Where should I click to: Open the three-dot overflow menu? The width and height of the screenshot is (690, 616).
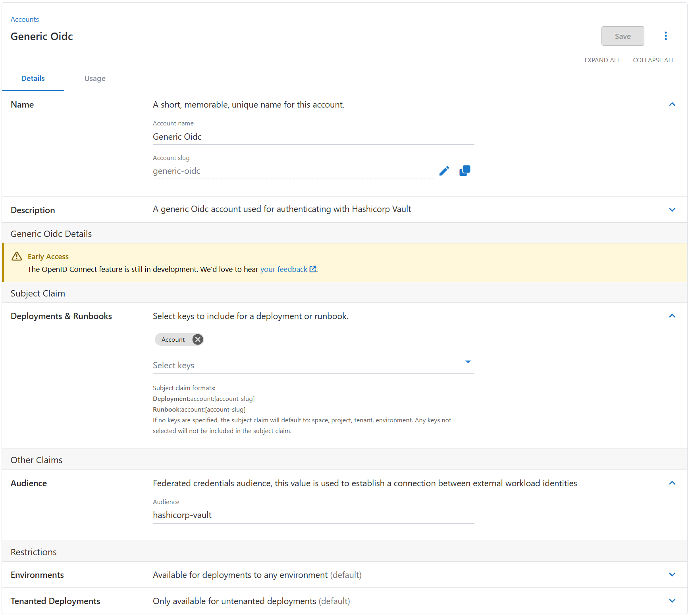(x=666, y=36)
